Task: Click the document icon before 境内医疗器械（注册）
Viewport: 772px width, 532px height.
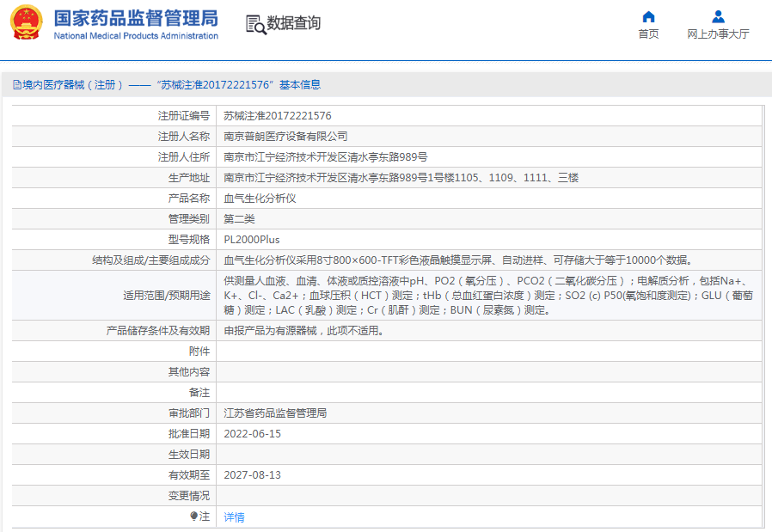Action: pos(16,83)
